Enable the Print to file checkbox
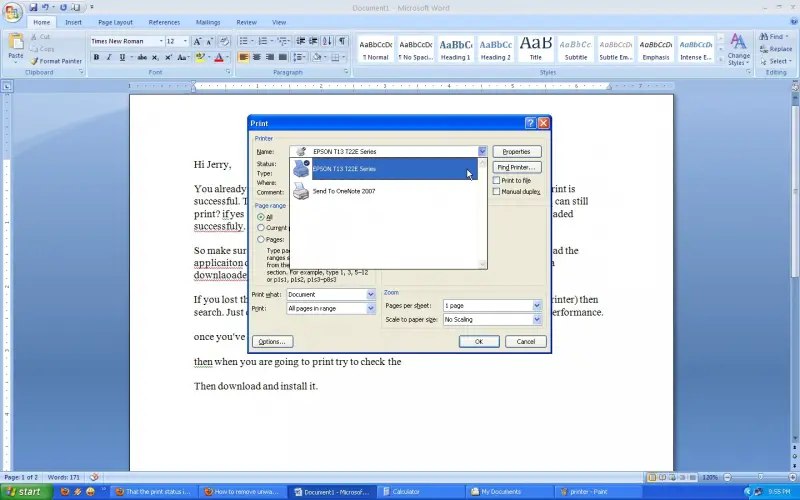Image resolution: width=800 pixels, height=500 pixels. tap(496, 181)
